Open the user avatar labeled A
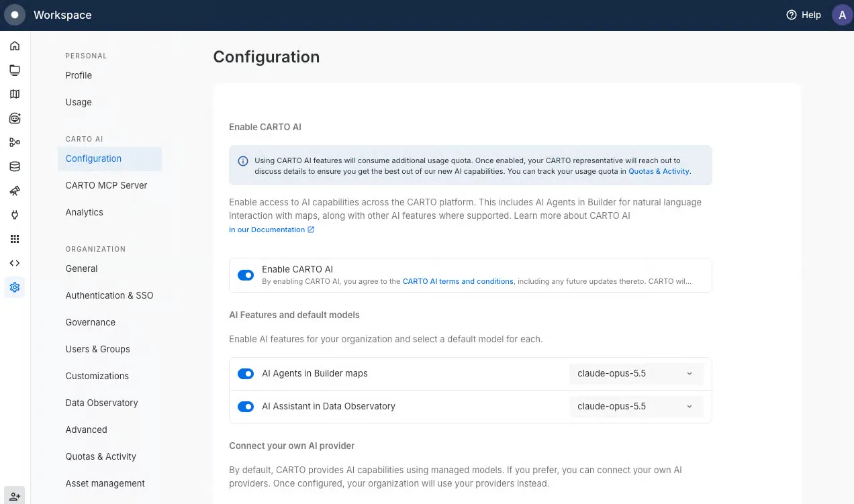Image resolution: width=854 pixels, height=504 pixels. (843, 15)
